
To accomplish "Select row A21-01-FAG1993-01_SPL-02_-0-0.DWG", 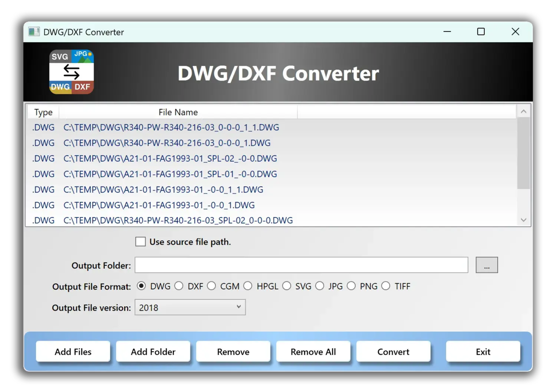I will click(x=272, y=158).
